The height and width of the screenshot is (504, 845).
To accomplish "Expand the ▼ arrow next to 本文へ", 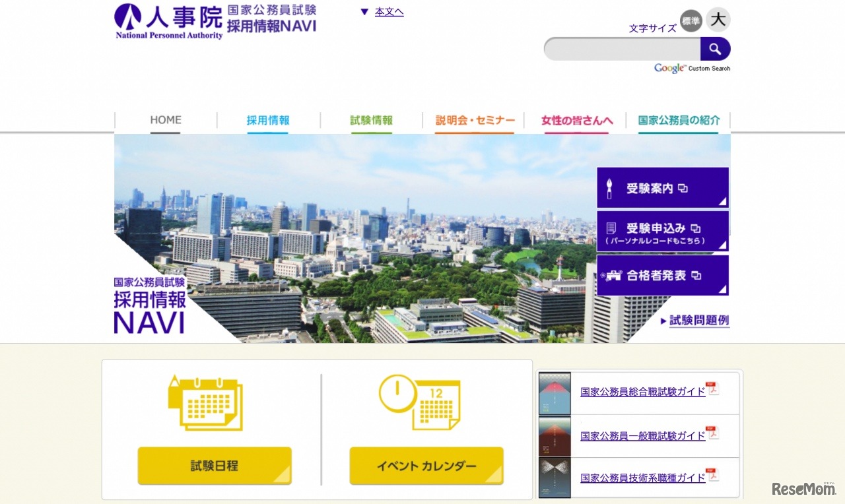I will 364,11.
